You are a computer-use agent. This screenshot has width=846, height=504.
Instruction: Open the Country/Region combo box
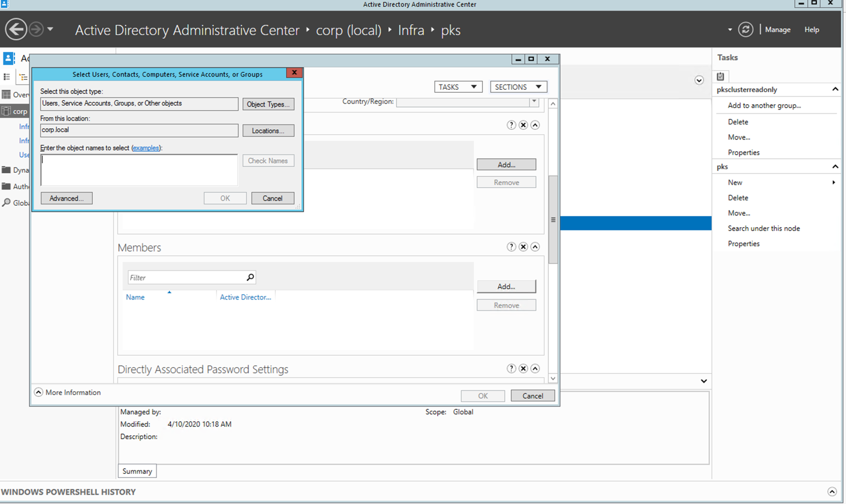point(467,102)
